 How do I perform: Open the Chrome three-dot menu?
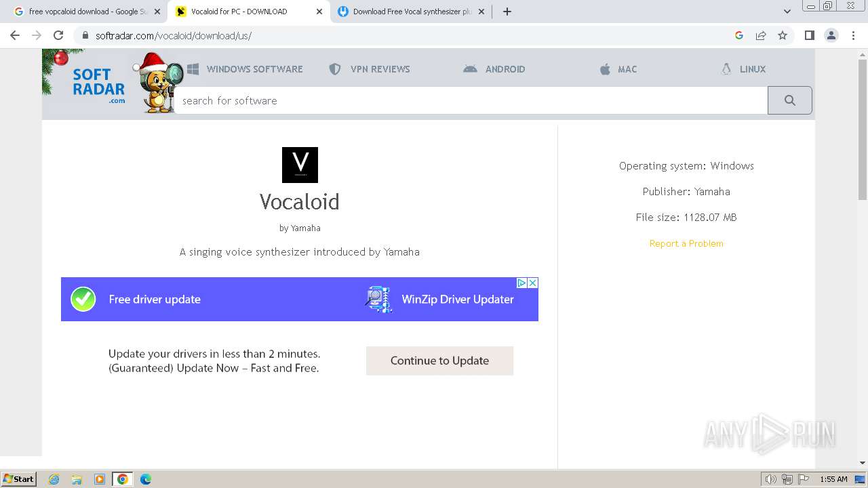853,35
